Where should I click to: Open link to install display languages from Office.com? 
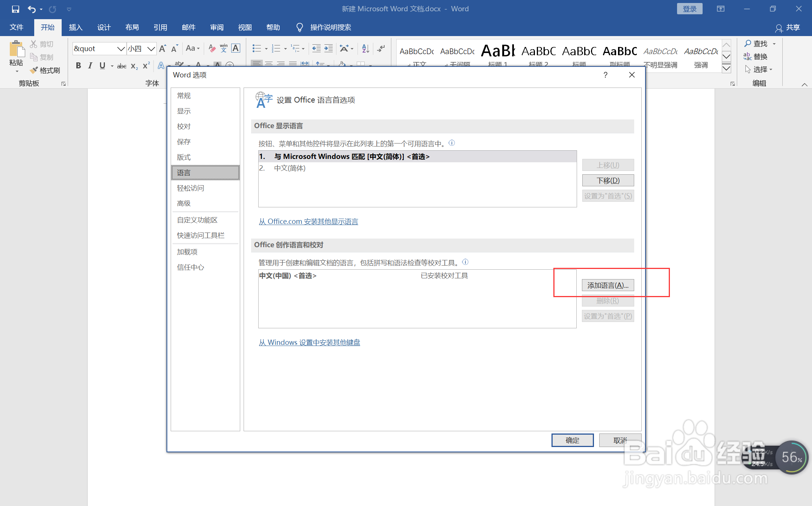308,222
